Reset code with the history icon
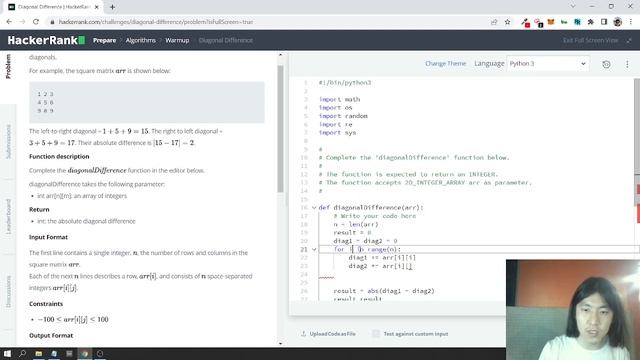Viewport: 640px width, 360px height. (x=607, y=64)
